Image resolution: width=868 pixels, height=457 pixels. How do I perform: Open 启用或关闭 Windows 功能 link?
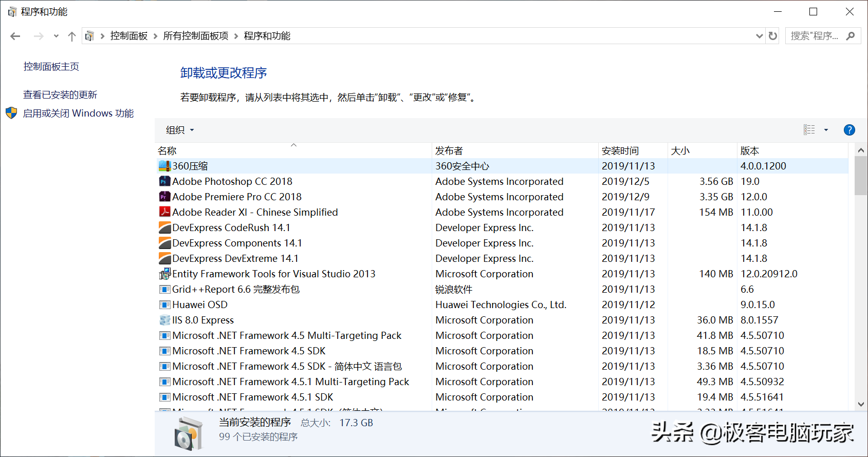coord(78,113)
